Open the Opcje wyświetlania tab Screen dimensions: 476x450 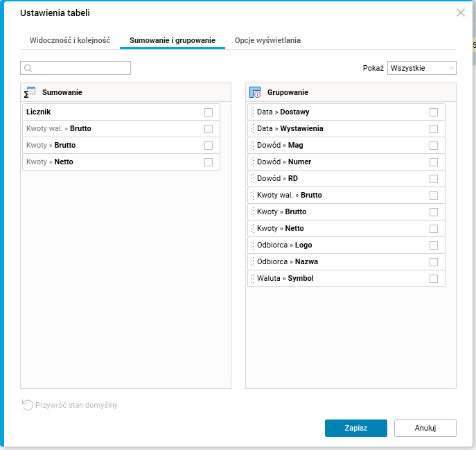[x=267, y=40]
